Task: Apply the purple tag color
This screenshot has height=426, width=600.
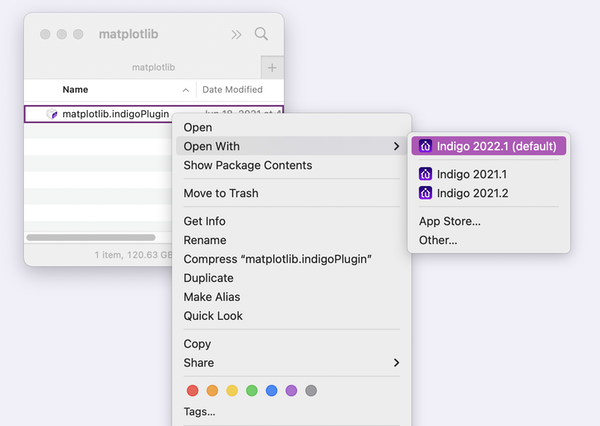Action: tap(291, 391)
